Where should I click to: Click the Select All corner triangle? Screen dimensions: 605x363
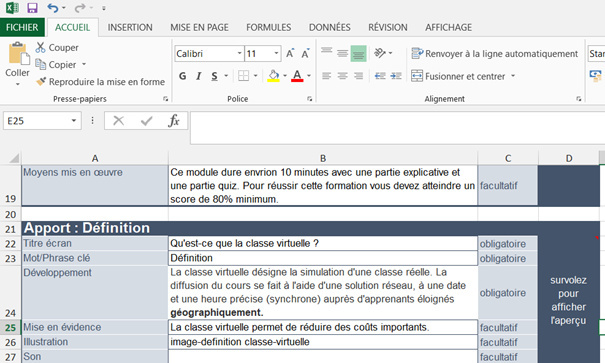tap(14, 158)
